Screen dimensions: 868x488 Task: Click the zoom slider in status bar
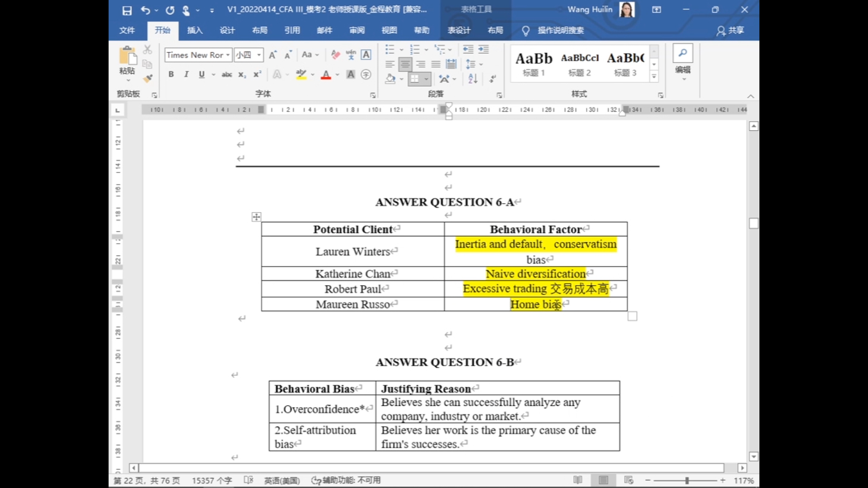pos(687,480)
